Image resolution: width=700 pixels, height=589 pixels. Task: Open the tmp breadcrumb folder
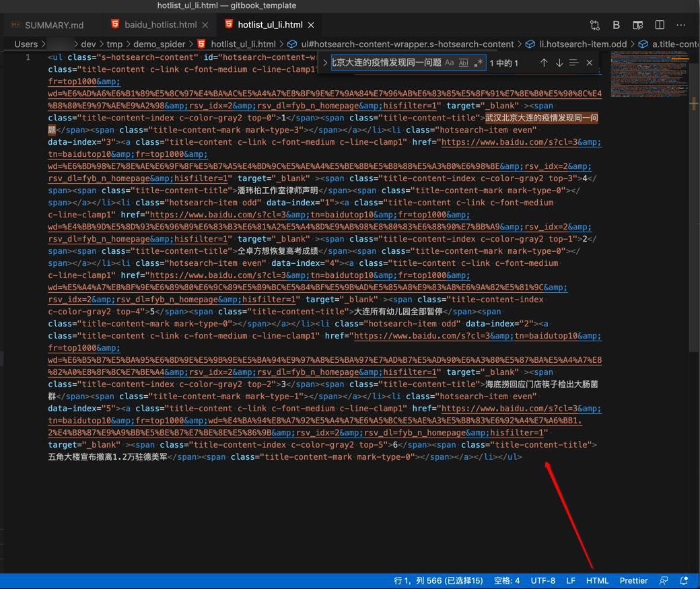(x=114, y=44)
